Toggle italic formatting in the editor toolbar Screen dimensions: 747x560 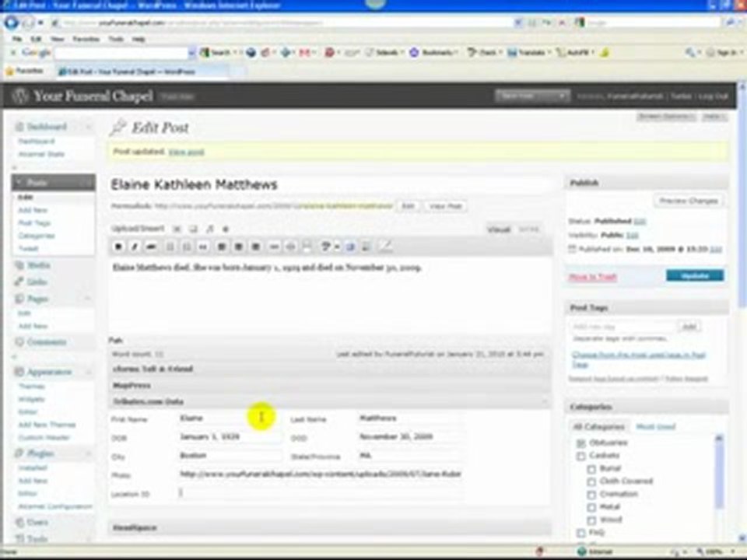135,247
